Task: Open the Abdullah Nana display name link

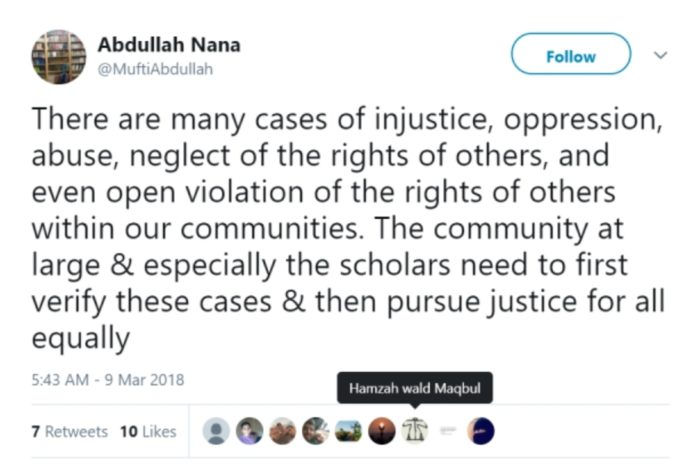Action: pyautogui.click(x=169, y=45)
